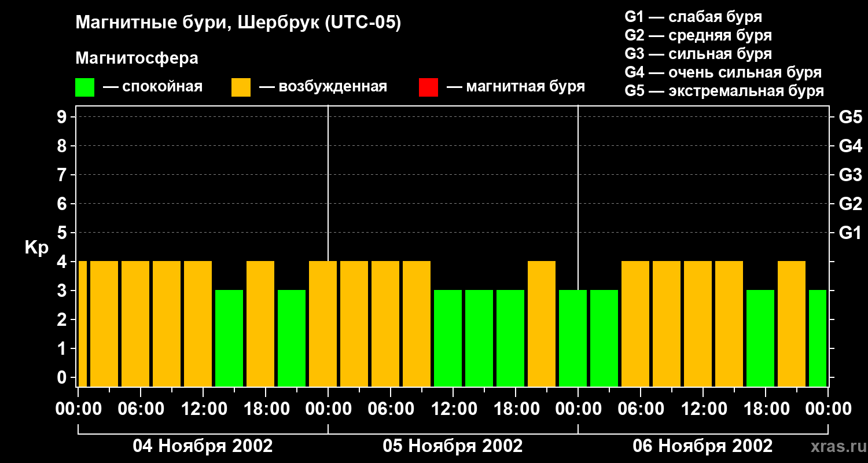This screenshot has height=463, width=868.
Task: Click the 'Магнитосфера' heading
Action: 137,58
